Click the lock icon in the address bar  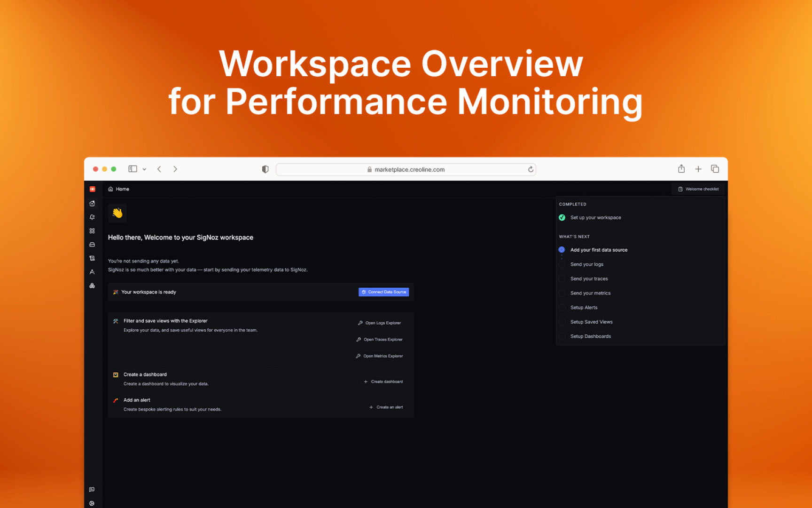click(x=369, y=169)
